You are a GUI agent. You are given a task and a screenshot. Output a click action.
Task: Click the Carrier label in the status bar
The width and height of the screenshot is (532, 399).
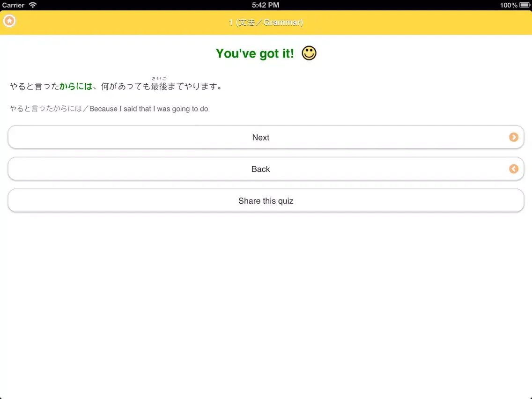point(14,5)
